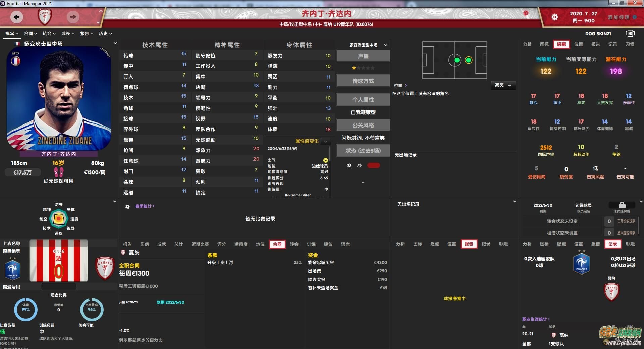Click the 体能 99% fitness ring

[x=25, y=309]
